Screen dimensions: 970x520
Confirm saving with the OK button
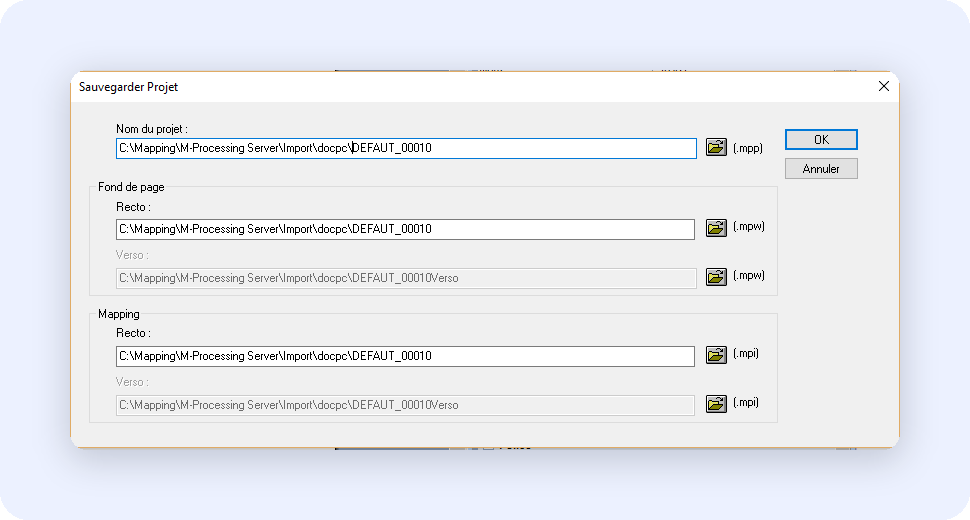[x=821, y=140]
